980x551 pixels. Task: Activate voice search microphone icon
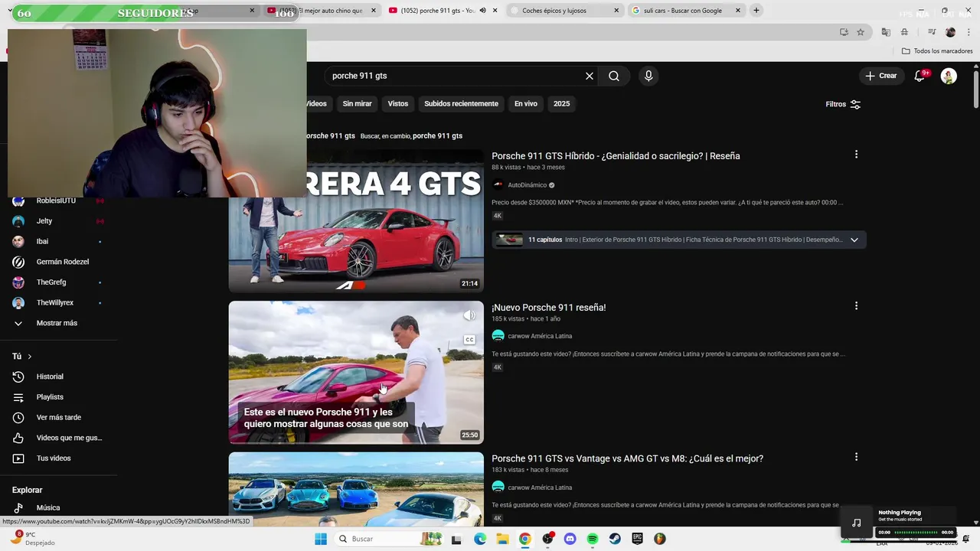point(648,76)
